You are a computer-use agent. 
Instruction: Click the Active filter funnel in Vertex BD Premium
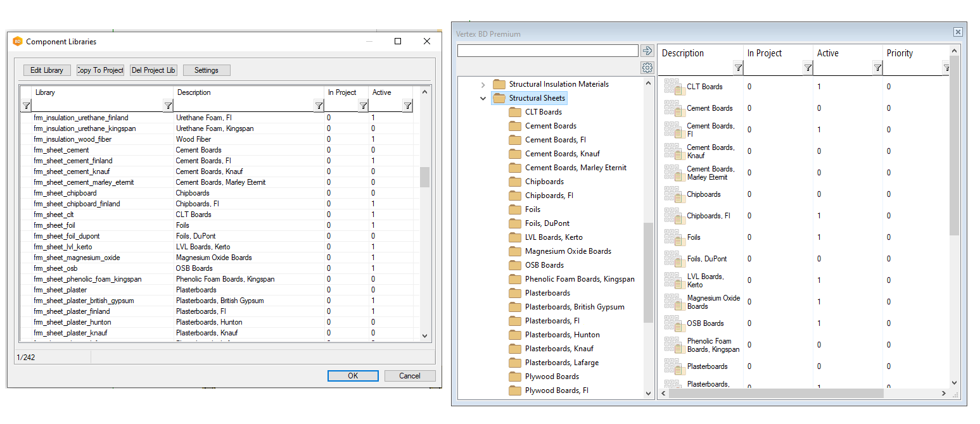point(877,68)
